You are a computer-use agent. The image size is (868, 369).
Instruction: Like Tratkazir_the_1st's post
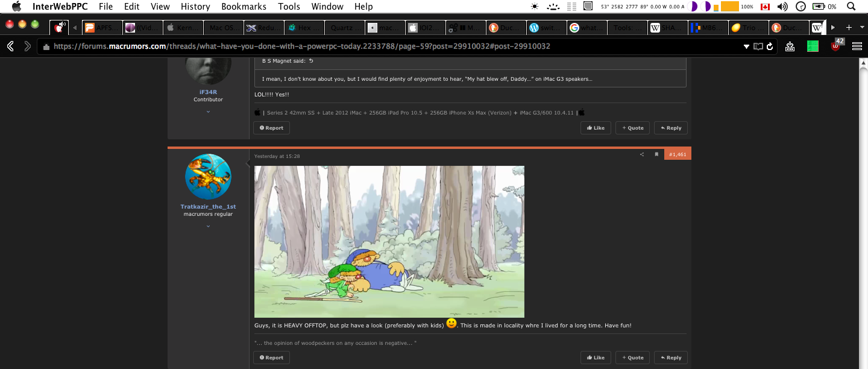tap(596, 358)
